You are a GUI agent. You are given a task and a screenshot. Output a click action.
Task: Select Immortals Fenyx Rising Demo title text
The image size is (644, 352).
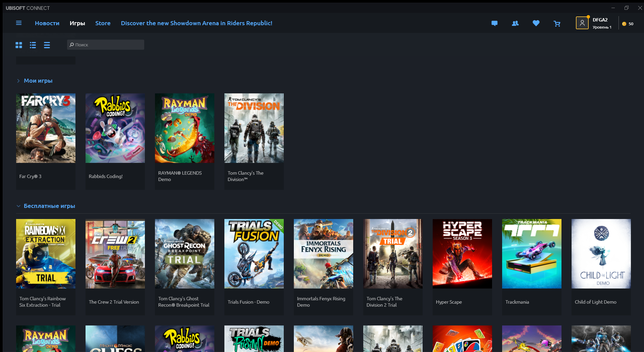(x=321, y=302)
